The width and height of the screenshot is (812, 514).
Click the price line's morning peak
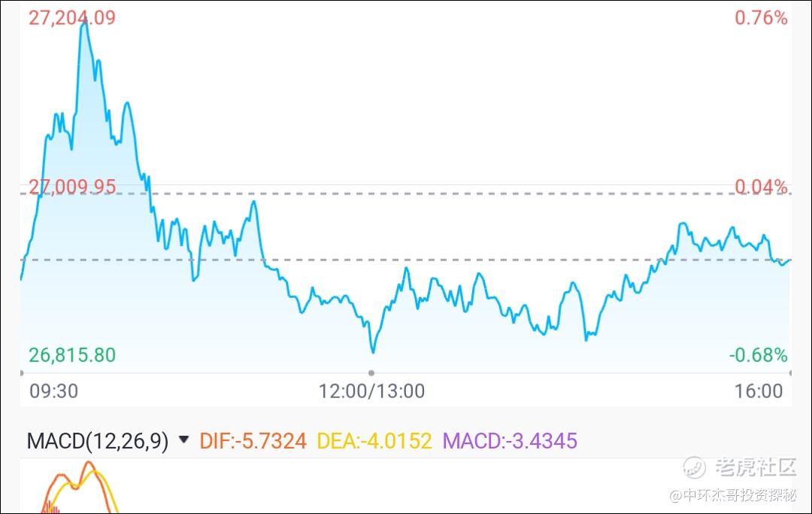[x=84, y=25]
